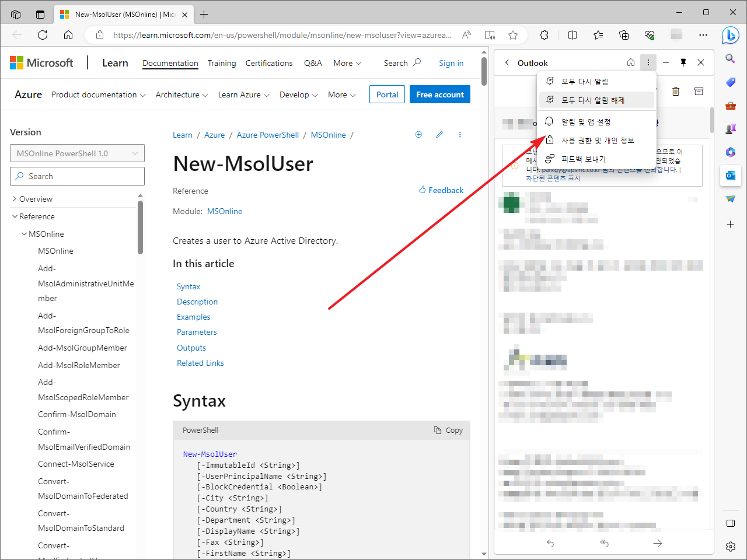Open Documentation tab in Learn header

[x=170, y=63]
